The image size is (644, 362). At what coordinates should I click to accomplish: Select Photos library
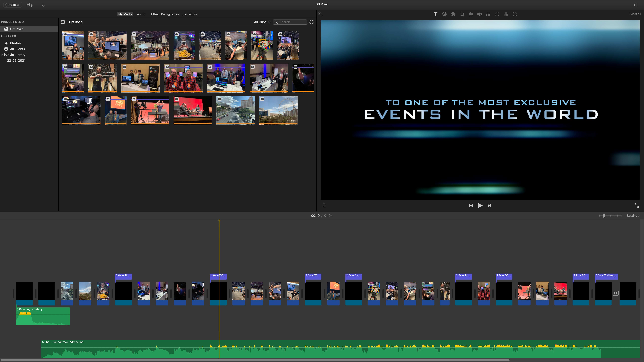15,43
